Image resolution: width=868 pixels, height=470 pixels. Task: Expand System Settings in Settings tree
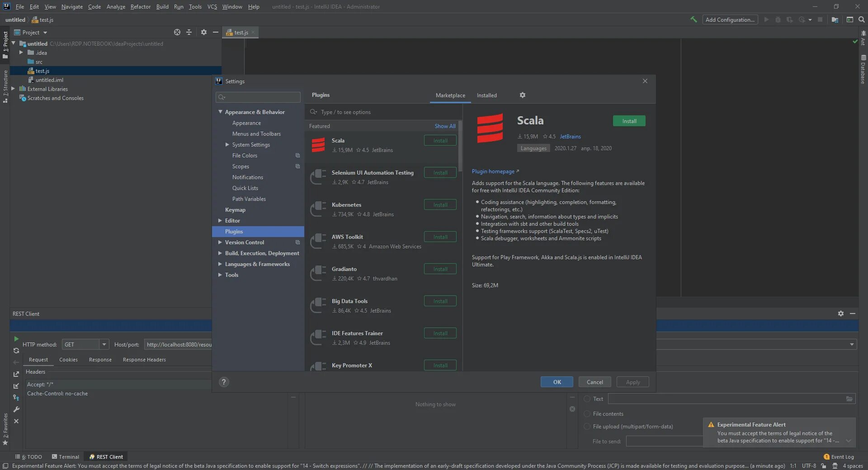(x=227, y=144)
